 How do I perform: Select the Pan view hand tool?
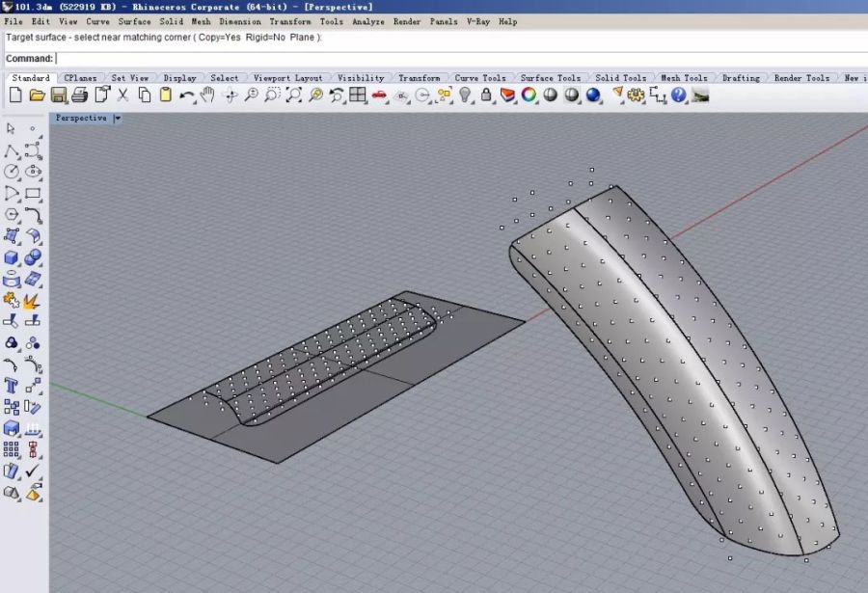[x=207, y=94]
